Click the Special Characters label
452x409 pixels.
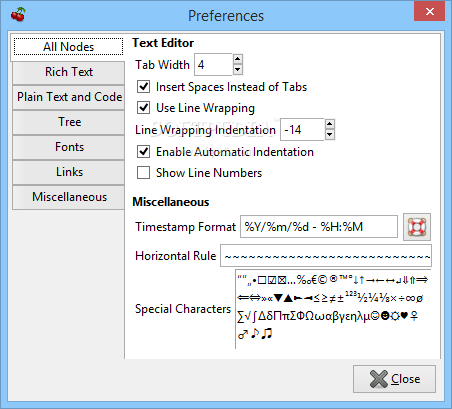(x=183, y=309)
